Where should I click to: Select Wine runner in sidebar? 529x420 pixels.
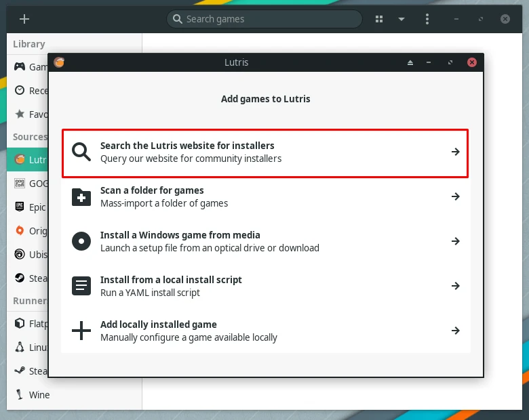74,395
